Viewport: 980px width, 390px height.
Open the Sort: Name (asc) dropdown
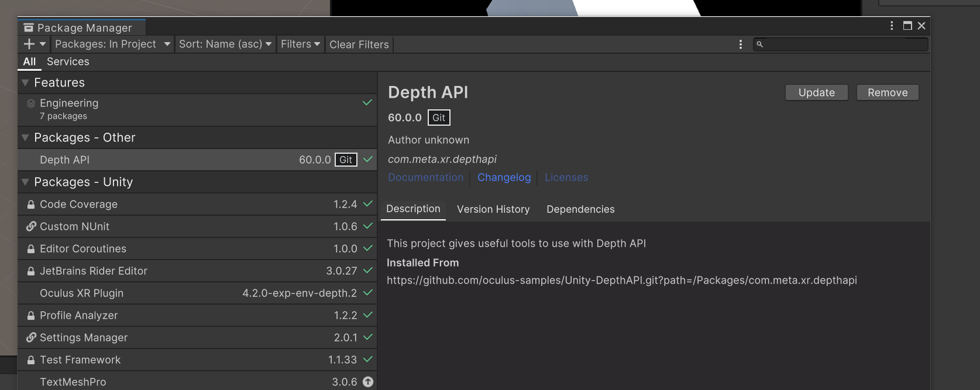[x=225, y=44]
